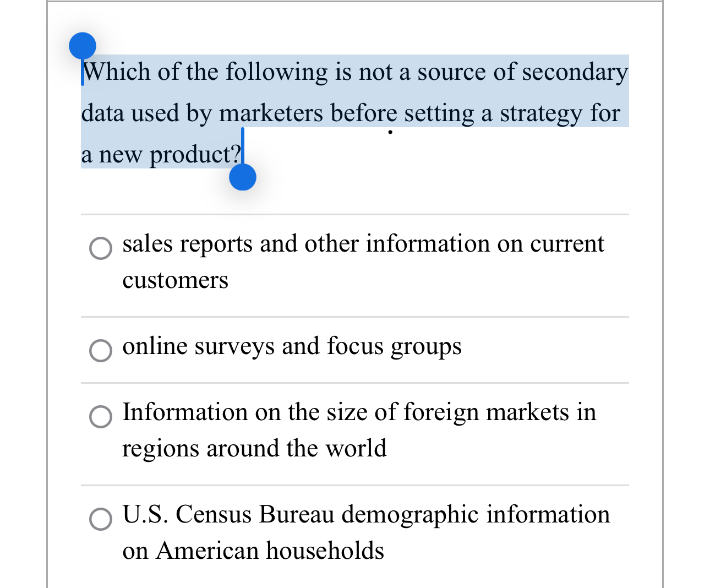Viewport: 710px width, 588px height.
Task: Click the answer text 'online surveys and focus groups'
Action: coord(292,347)
